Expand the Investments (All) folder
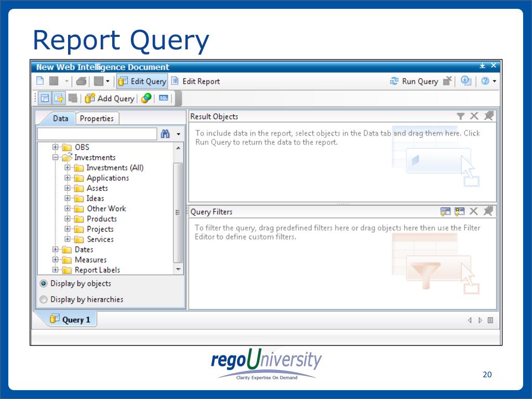Image resolution: width=532 pixels, height=399 pixels. pos(67,168)
